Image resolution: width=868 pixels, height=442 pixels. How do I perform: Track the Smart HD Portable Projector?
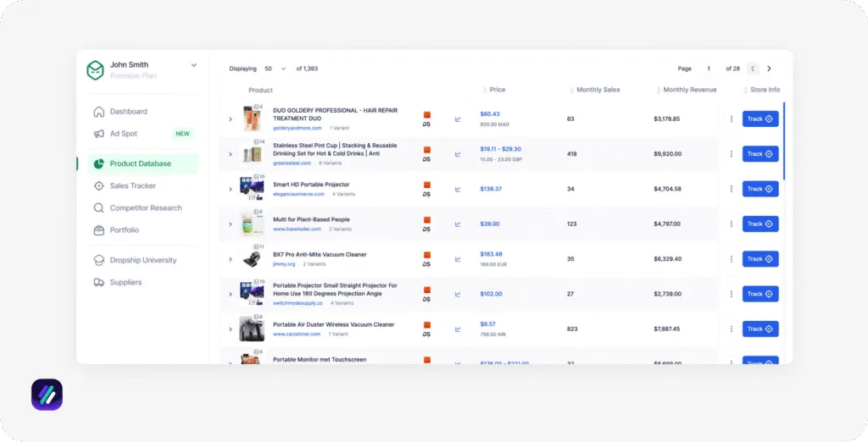click(760, 189)
